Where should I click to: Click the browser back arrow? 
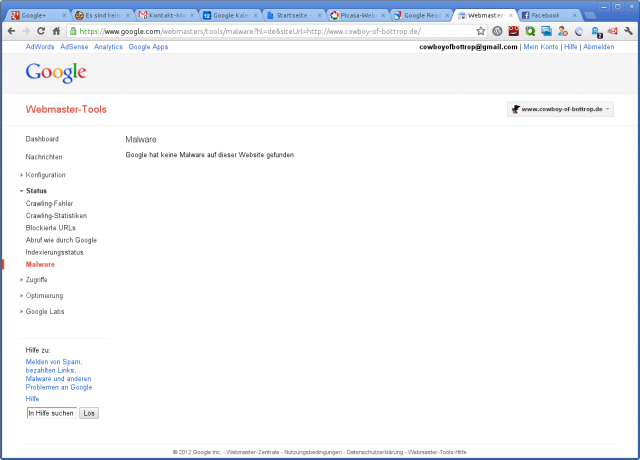click(11, 31)
